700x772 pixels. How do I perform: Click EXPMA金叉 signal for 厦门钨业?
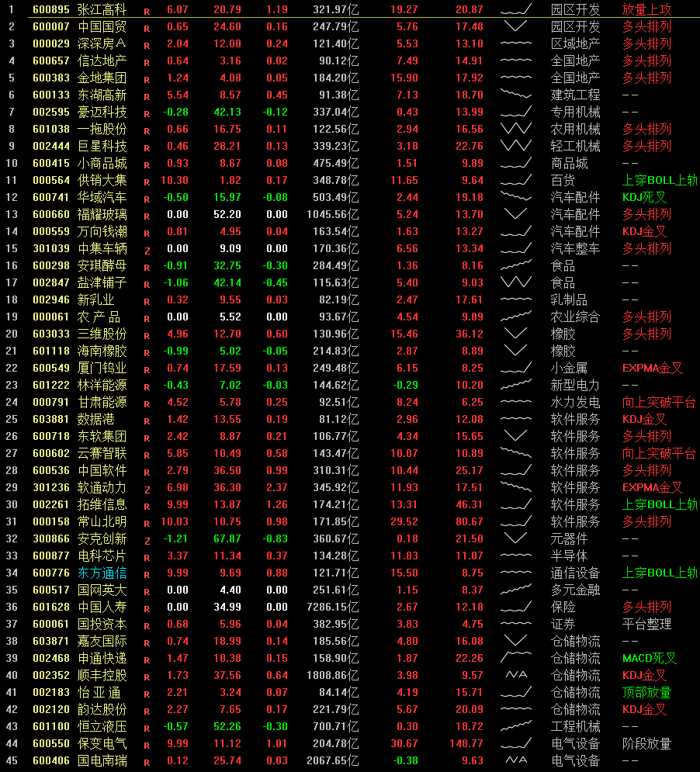click(x=652, y=368)
